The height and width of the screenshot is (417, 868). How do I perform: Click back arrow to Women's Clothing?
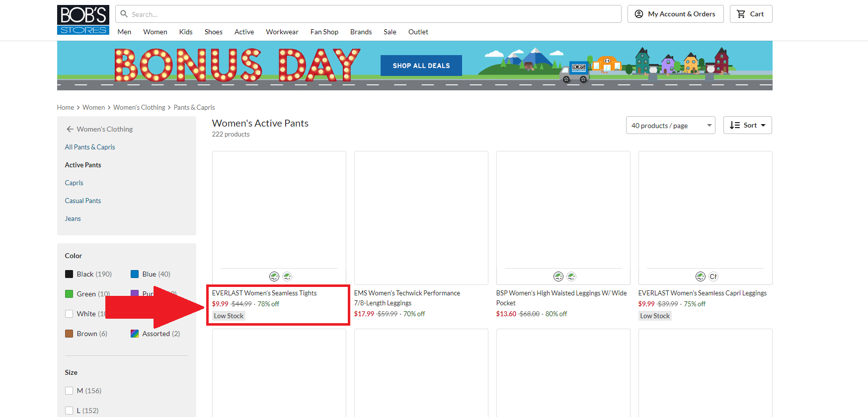pos(70,129)
